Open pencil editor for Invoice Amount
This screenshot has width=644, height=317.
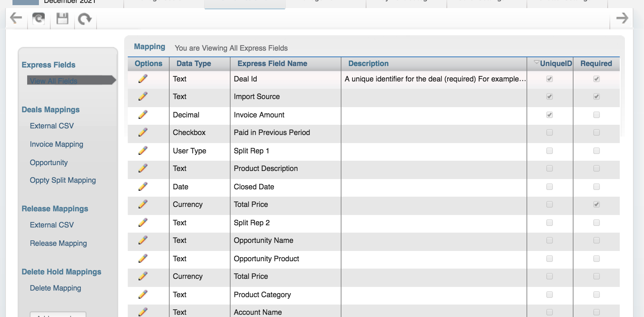point(143,114)
